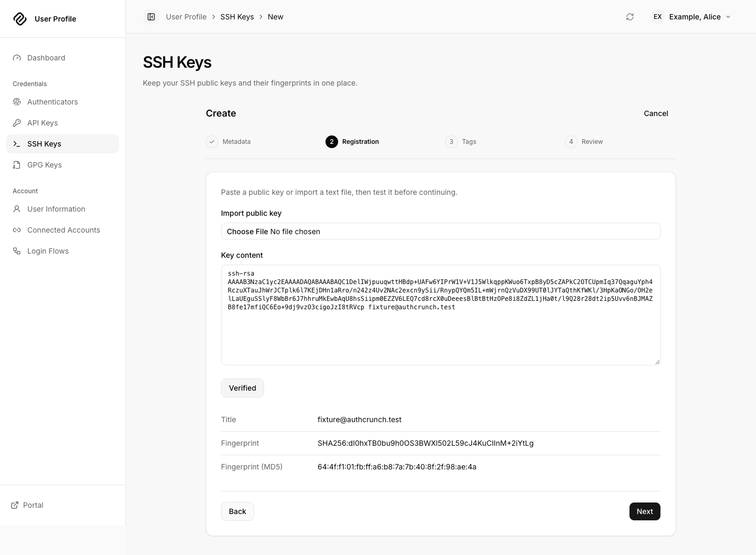This screenshot has height=555, width=756.
Task: Click the User Information person icon
Action: (x=17, y=209)
